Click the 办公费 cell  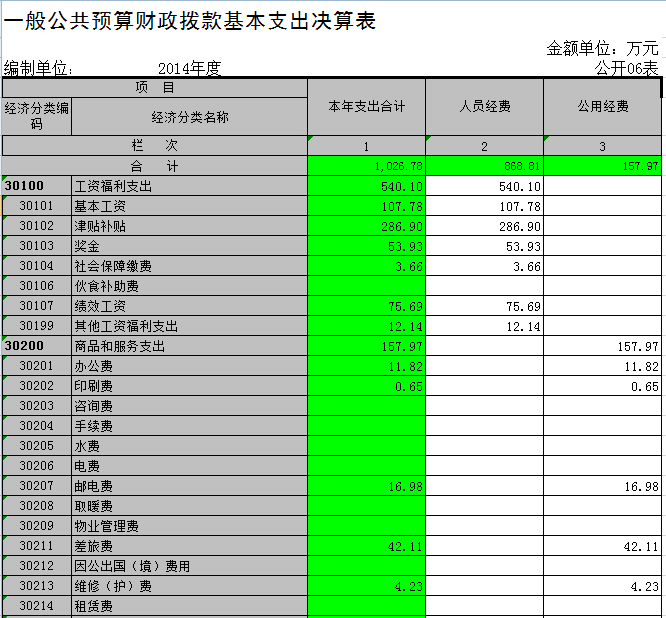189,366
